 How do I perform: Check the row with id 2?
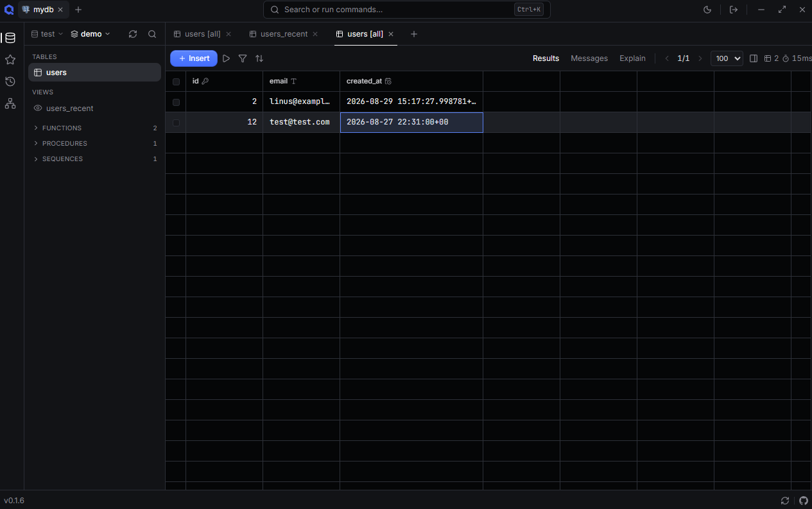click(x=176, y=102)
